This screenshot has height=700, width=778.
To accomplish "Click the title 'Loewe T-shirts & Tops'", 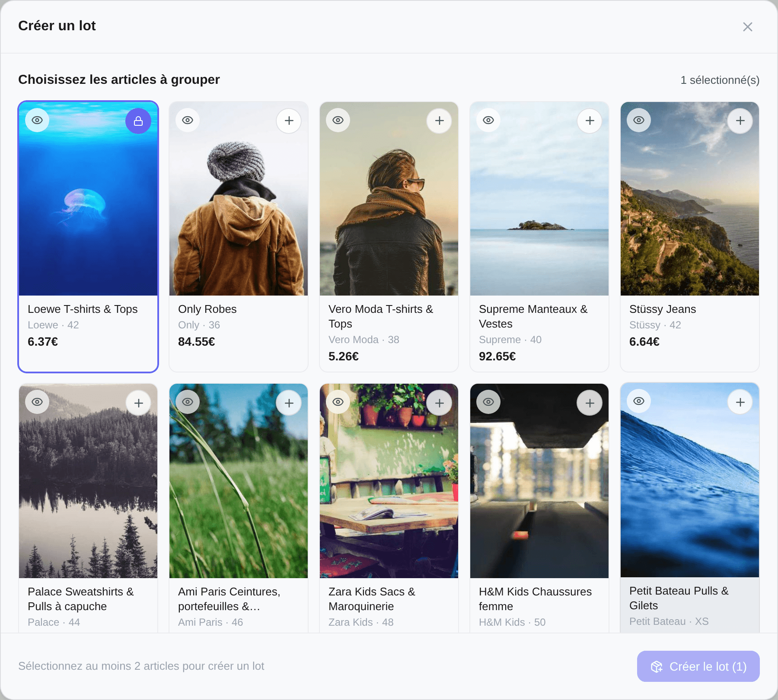I will point(83,309).
